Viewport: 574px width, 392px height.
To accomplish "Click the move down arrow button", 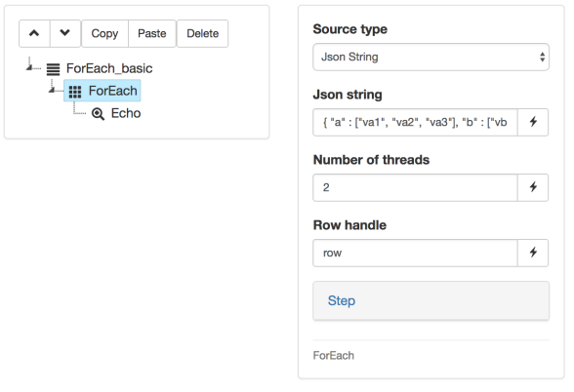I will tap(65, 33).
